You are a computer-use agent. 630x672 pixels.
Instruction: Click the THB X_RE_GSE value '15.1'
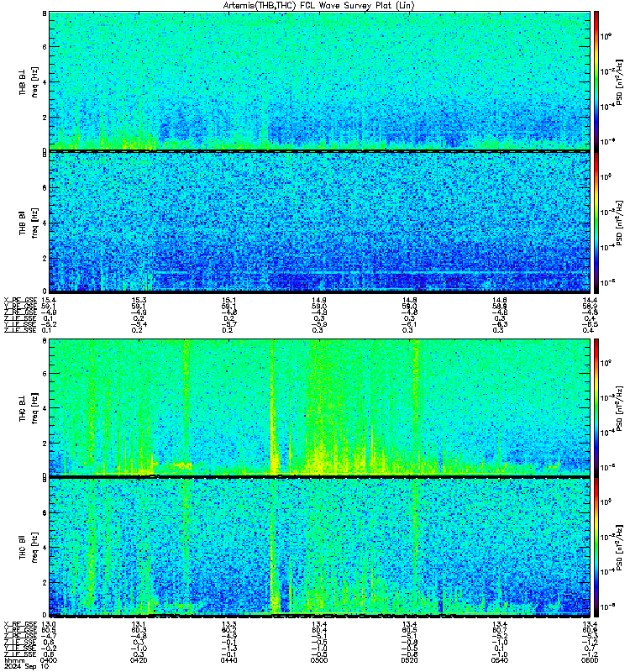pyautogui.click(x=228, y=300)
